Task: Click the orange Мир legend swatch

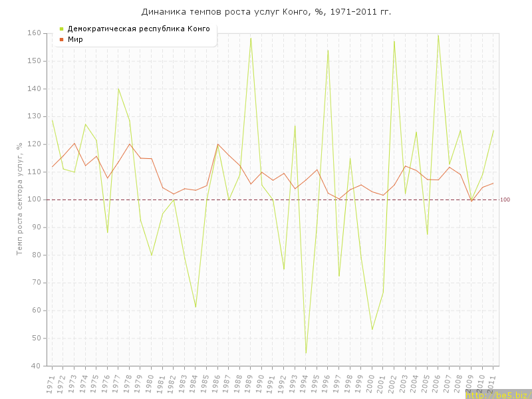Action: (61, 39)
